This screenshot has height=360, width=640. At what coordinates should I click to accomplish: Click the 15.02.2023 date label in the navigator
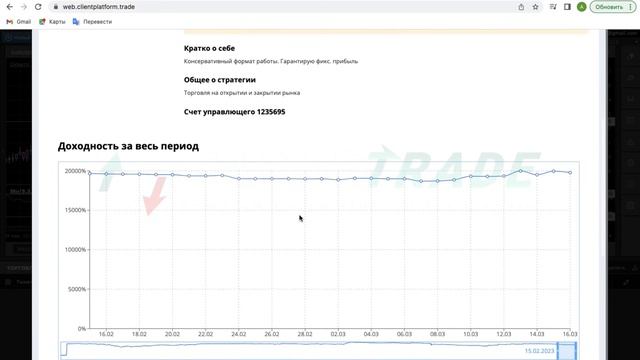pos(540,351)
